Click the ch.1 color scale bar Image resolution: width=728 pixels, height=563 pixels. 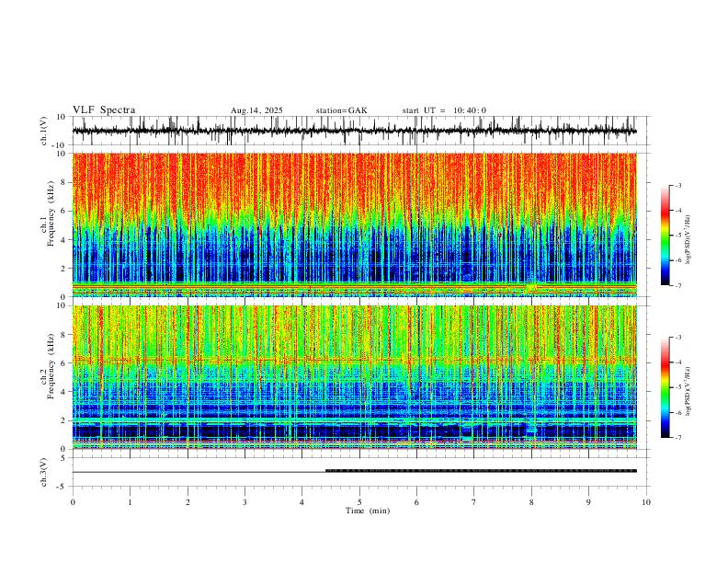coord(665,236)
